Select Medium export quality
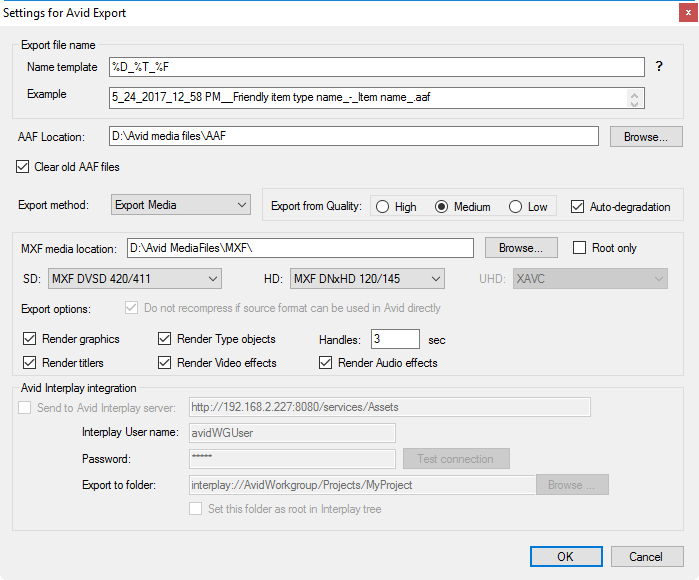The width and height of the screenshot is (699, 580). [x=441, y=207]
